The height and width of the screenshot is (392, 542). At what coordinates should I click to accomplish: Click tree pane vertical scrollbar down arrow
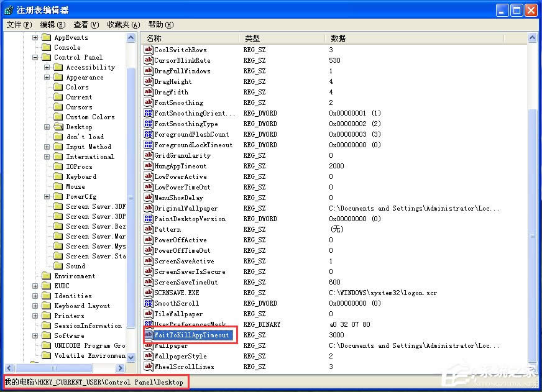point(131,357)
